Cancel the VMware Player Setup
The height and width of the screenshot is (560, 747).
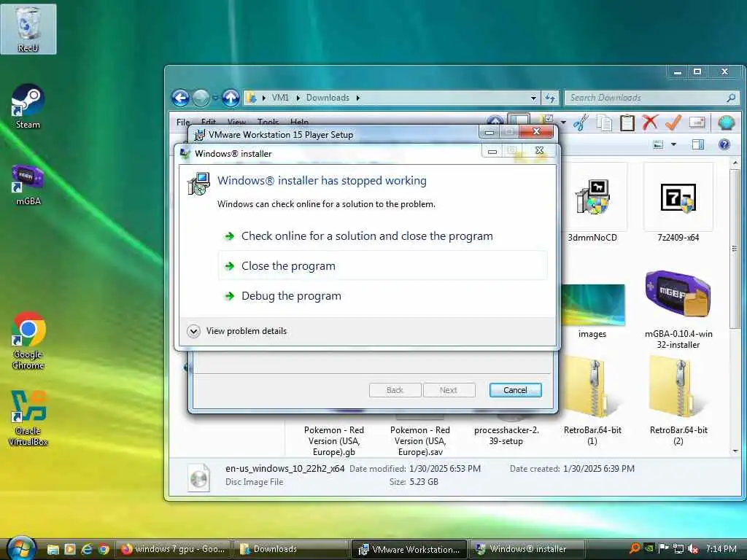pos(516,390)
